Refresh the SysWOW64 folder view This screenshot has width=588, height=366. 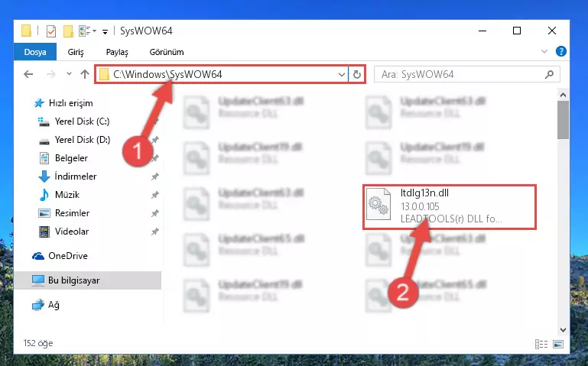point(356,75)
